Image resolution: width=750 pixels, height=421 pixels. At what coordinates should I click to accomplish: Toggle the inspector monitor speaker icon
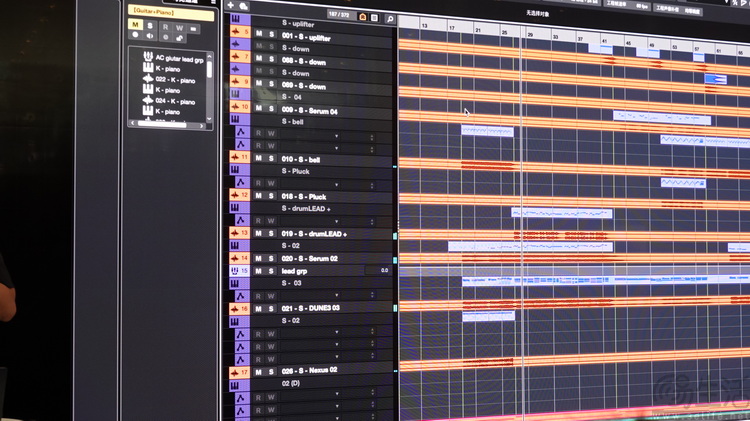(150, 36)
